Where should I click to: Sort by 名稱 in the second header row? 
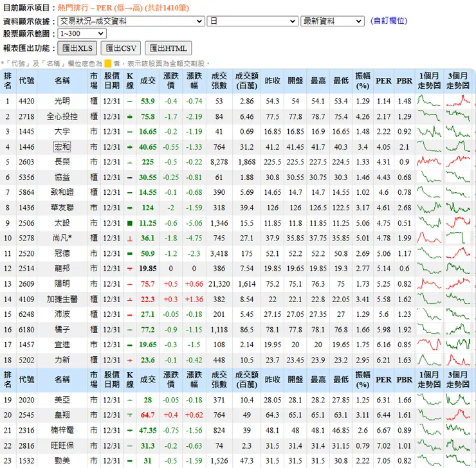(62, 379)
